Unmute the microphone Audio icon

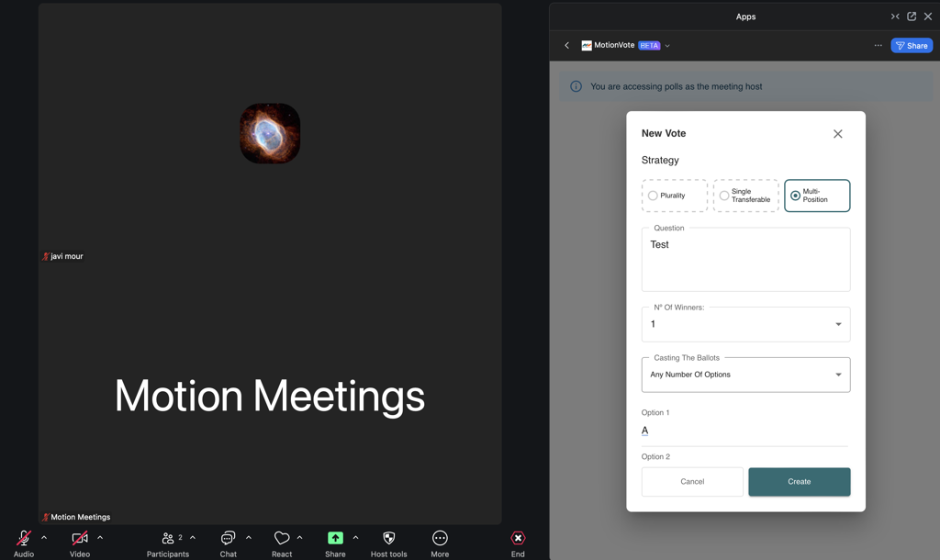tap(23, 539)
